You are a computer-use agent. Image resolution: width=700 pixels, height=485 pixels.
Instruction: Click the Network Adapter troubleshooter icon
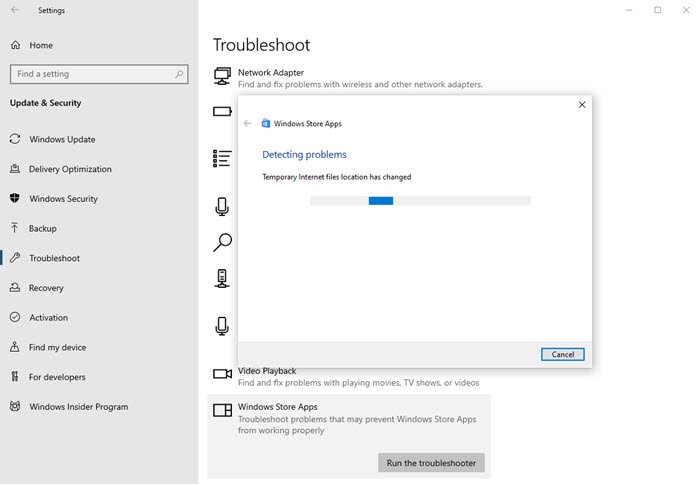222,77
